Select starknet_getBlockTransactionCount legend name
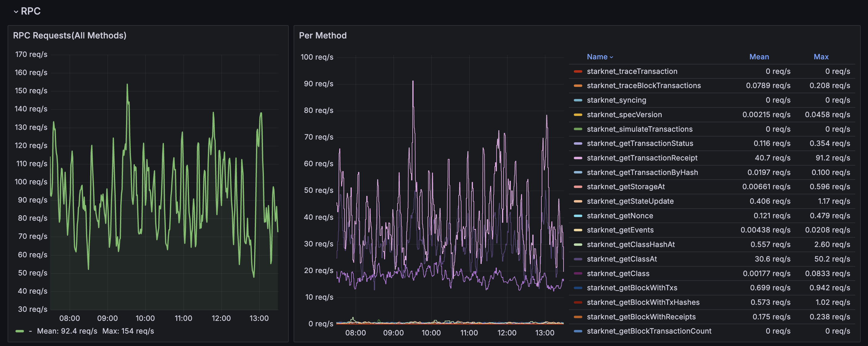This screenshot has width=868, height=346. 649,331
